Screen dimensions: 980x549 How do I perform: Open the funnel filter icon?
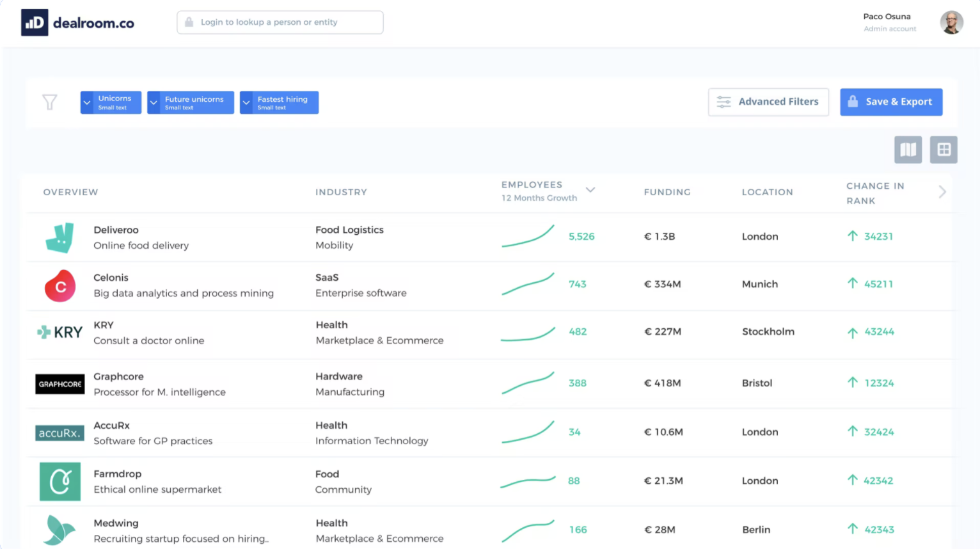(50, 102)
